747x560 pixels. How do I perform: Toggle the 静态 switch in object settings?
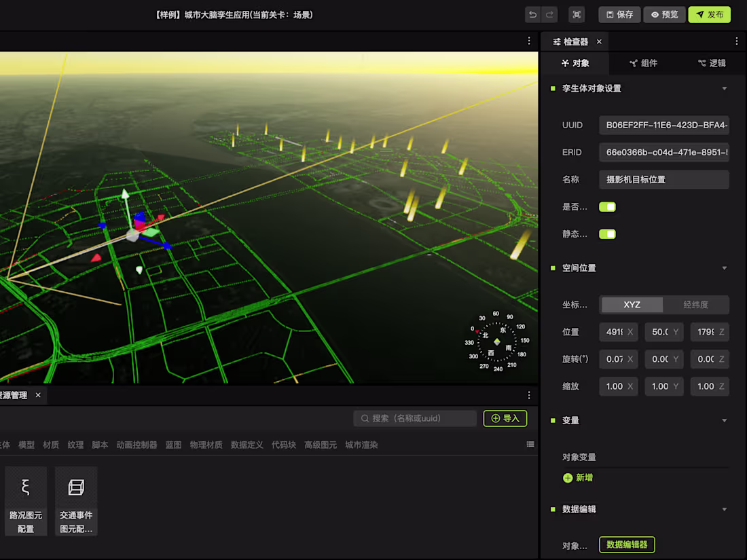pyautogui.click(x=607, y=234)
